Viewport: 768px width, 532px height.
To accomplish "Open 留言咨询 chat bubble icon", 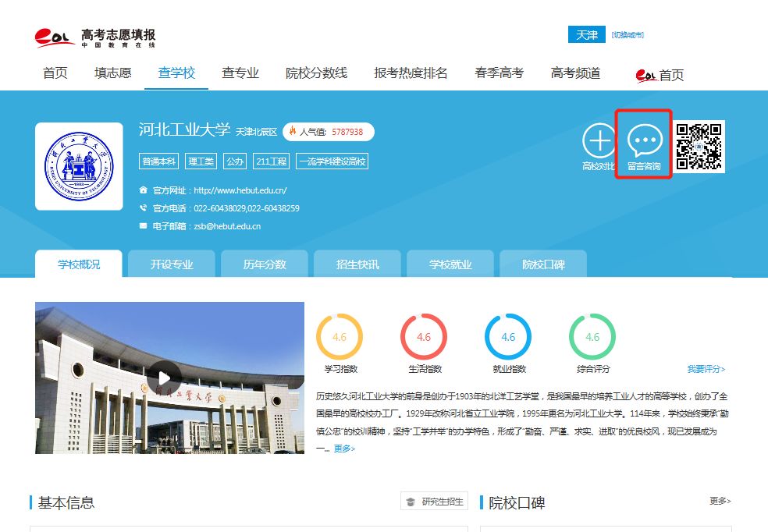I will (x=645, y=140).
